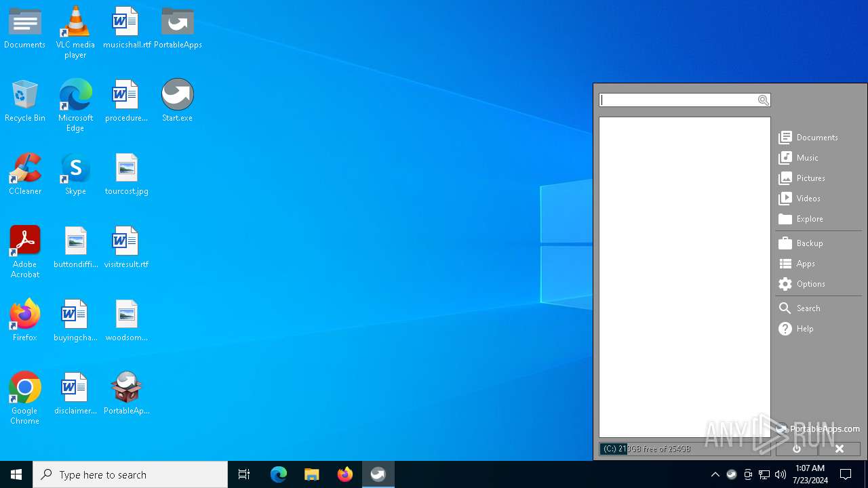Open File Explorer from the taskbar

pyautogui.click(x=312, y=474)
